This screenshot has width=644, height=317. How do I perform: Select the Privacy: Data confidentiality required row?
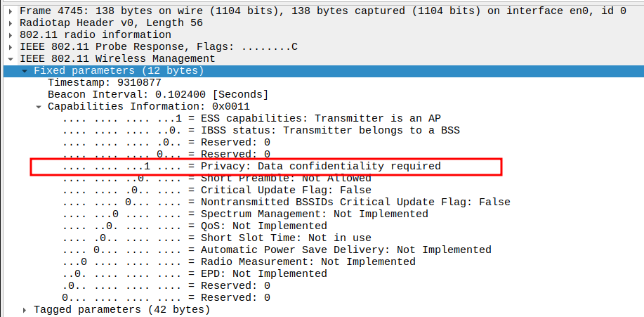(251, 167)
